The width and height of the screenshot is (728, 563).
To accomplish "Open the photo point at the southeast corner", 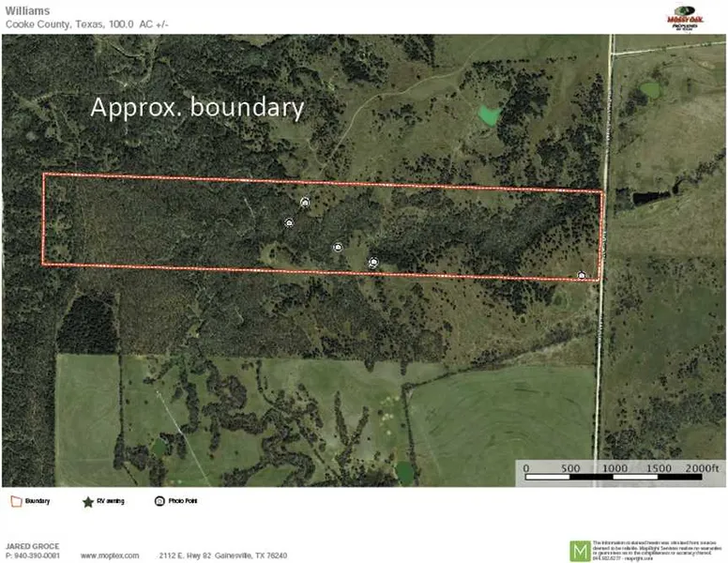I will pos(582,275).
